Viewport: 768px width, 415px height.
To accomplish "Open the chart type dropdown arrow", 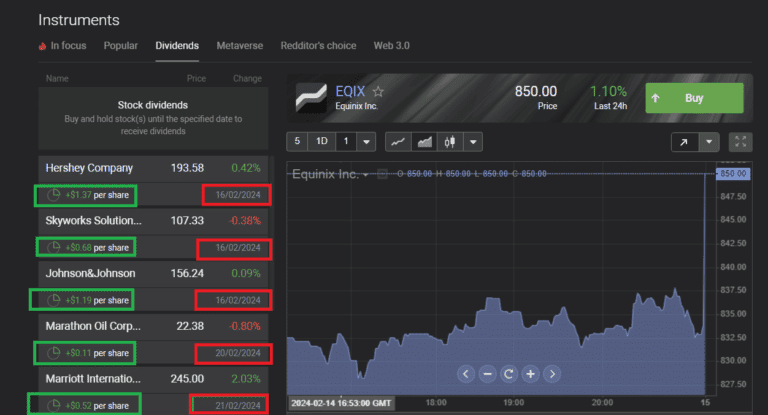I will click(473, 142).
